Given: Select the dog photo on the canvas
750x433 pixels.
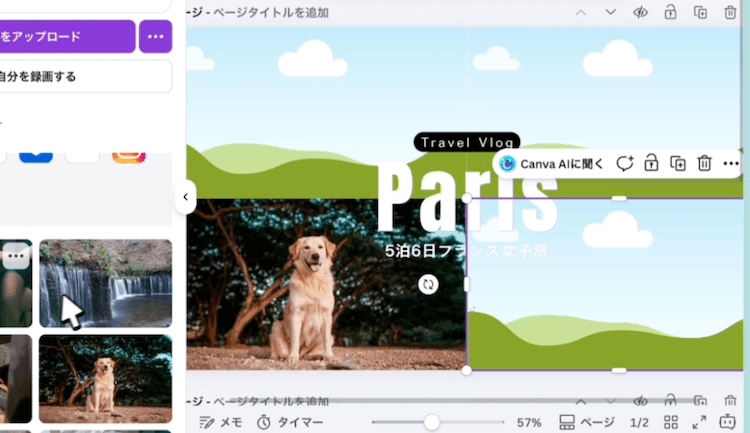Looking at the screenshot, I should (x=326, y=284).
